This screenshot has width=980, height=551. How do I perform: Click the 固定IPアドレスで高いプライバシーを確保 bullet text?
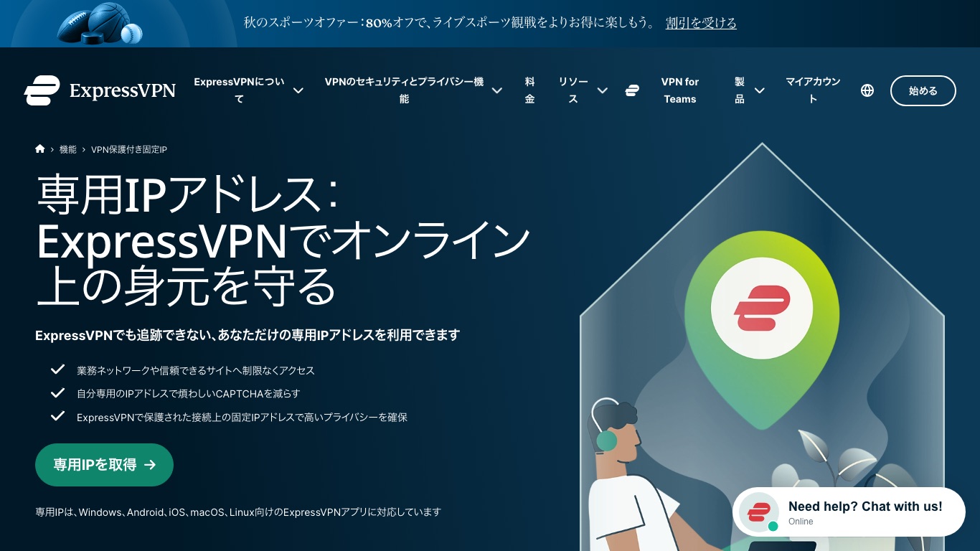(x=242, y=417)
